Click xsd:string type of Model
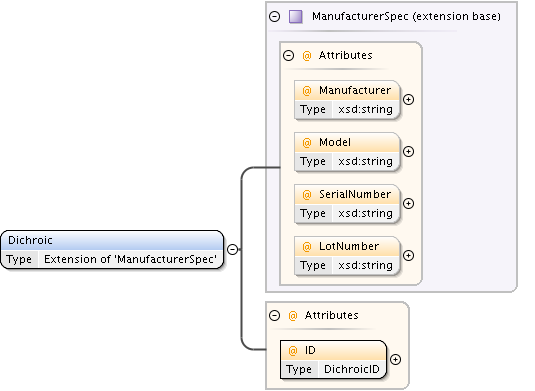This screenshot has height=391, width=535. point(365,161)
